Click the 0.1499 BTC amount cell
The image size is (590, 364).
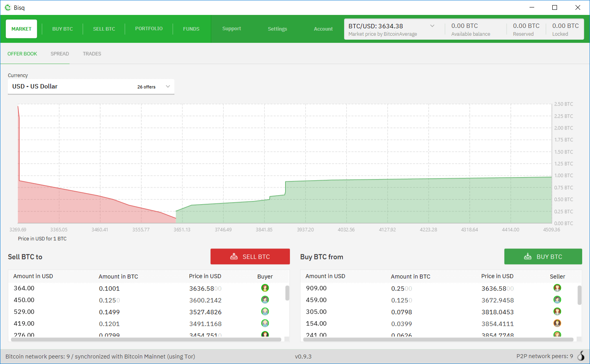click(109, 312)
